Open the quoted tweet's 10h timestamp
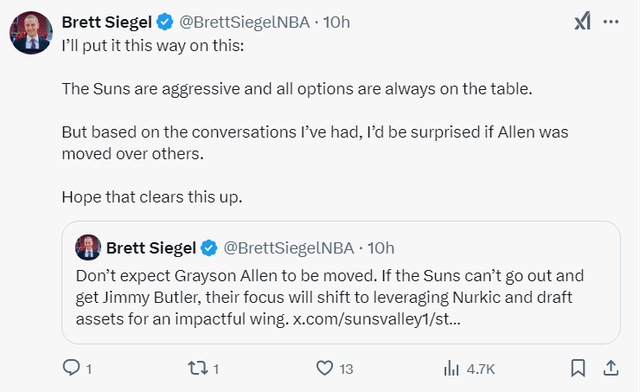The height and width of the screenshot is (392, 640). coord(381,248)
